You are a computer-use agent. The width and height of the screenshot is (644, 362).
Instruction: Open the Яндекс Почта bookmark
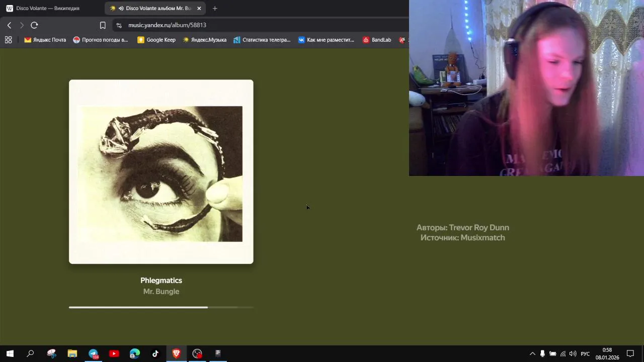point(45,40)
